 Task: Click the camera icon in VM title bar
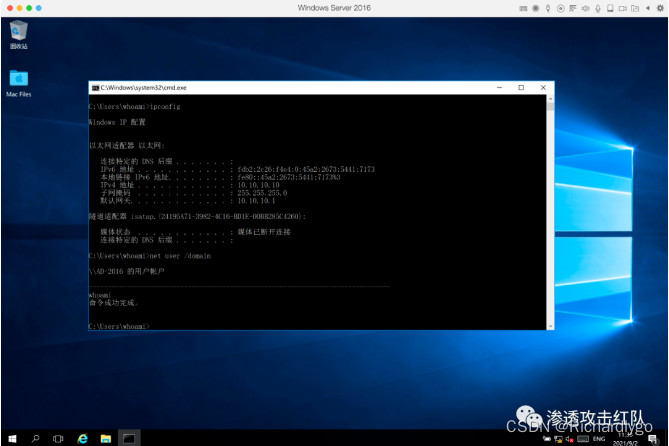623,8
